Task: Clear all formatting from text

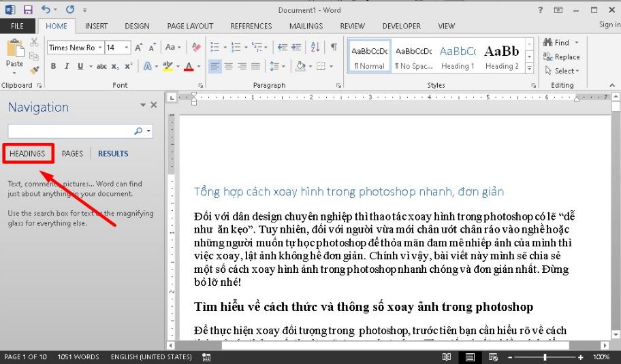Action: point(197,47)
